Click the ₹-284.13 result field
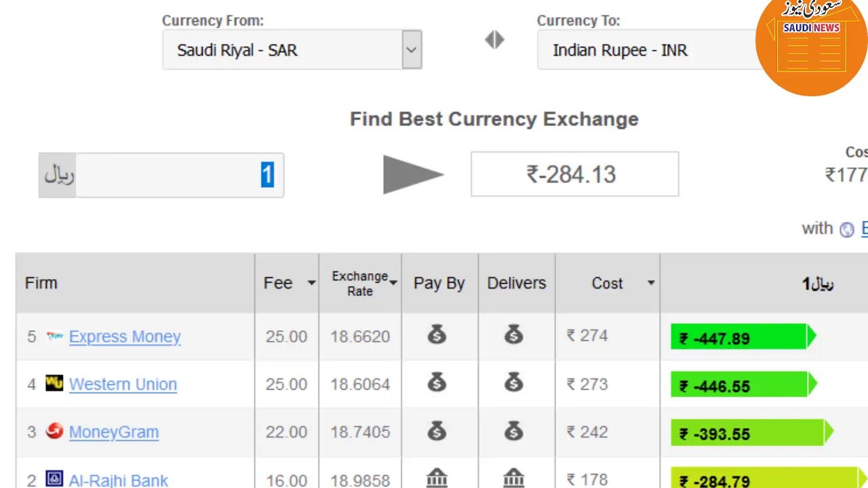Viewport: 868px width, 488px height. (x=575, y=174)
